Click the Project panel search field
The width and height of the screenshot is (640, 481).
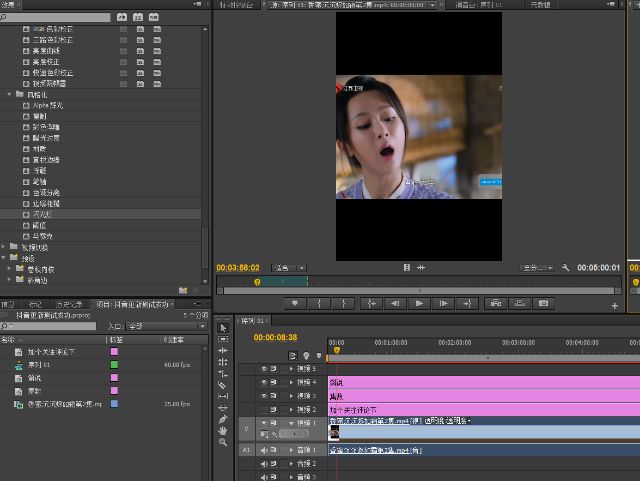tap(48, 326)
